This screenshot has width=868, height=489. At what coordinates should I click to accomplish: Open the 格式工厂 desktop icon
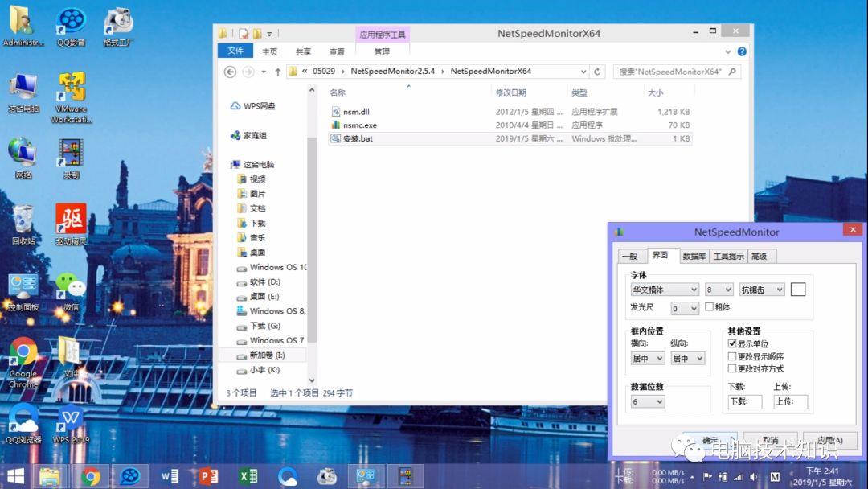pos(118,26)
